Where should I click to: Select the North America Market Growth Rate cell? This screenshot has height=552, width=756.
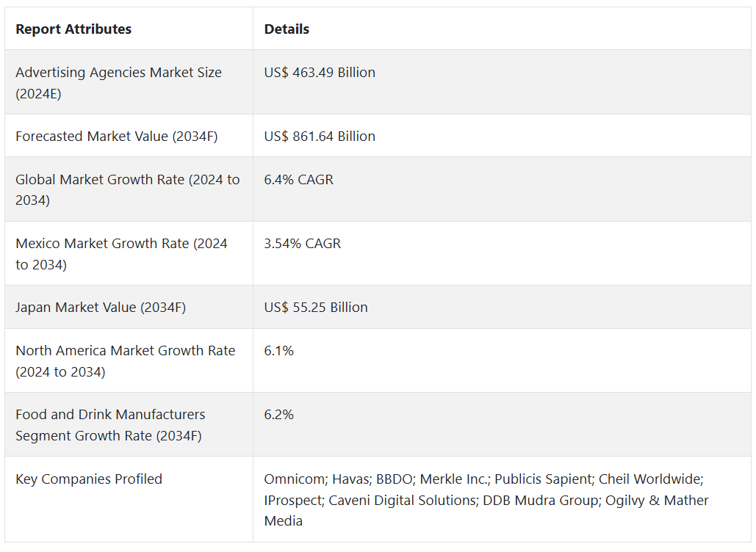[125, 361]
